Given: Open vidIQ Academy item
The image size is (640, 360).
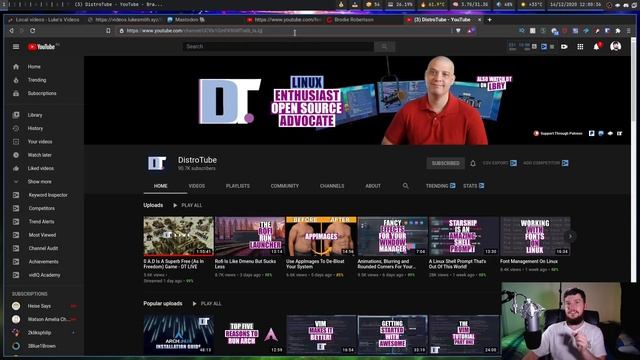Looking at the screenshot, I should tap(43, 275).
